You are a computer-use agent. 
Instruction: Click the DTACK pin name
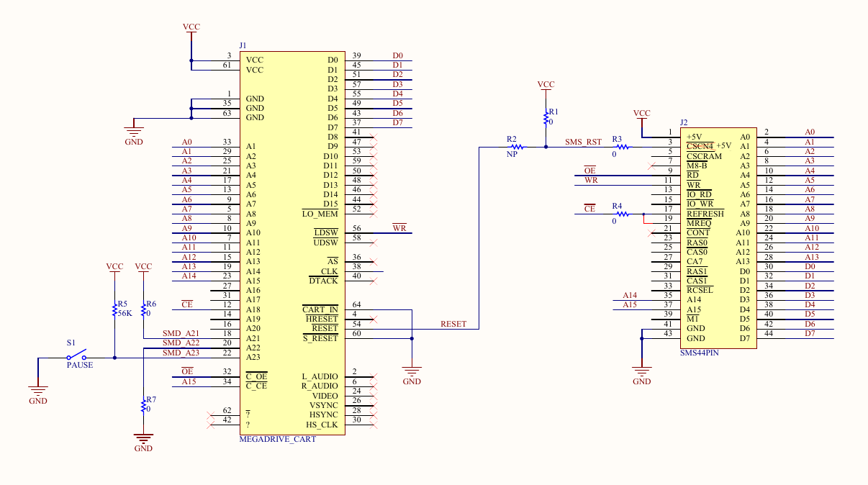point(323,281)
